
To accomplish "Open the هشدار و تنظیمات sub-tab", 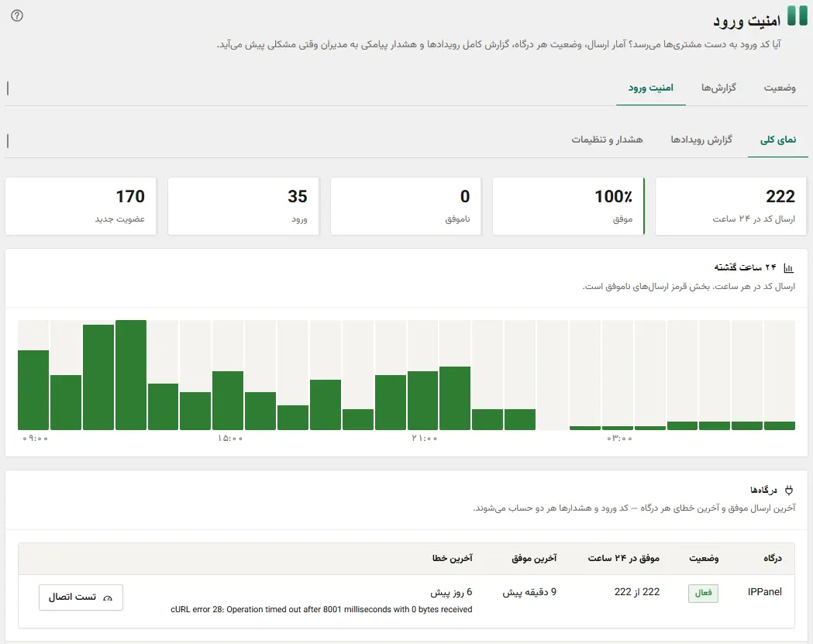I will pos(607,139).
